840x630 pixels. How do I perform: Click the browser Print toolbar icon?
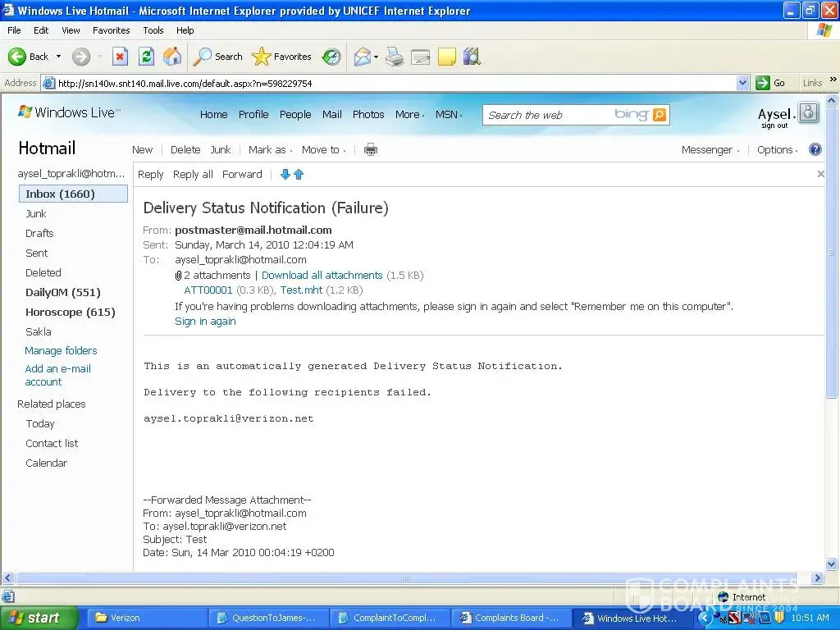pyautogui.click(x=395, y=57)
